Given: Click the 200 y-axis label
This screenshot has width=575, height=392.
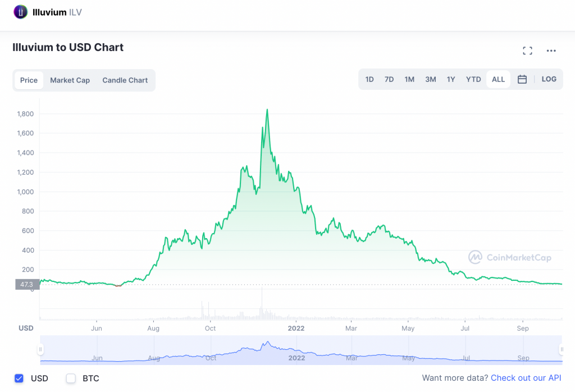Looking at the screenshot, I should coord(28,270).
